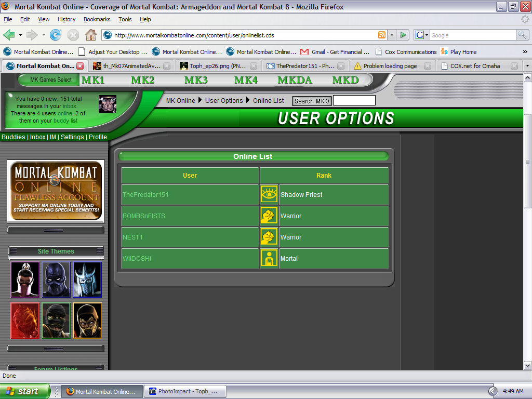Switch to PhotoImpact in the taskbar

[185, 391]
